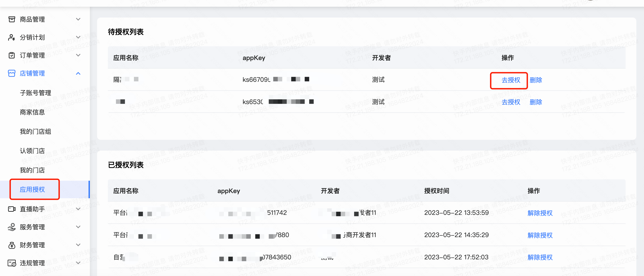
Task: Revoke authorization granted at 13:53:59
Action: pos(540,213)
